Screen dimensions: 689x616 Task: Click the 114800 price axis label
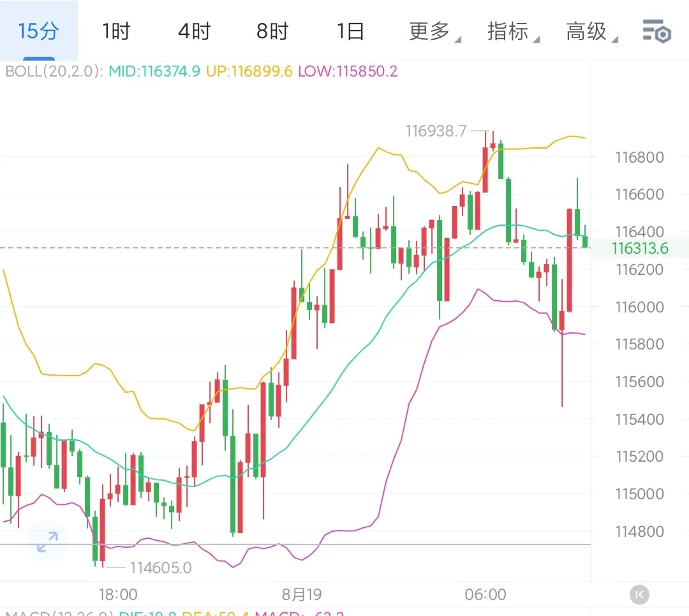click(x=639, y=532)
